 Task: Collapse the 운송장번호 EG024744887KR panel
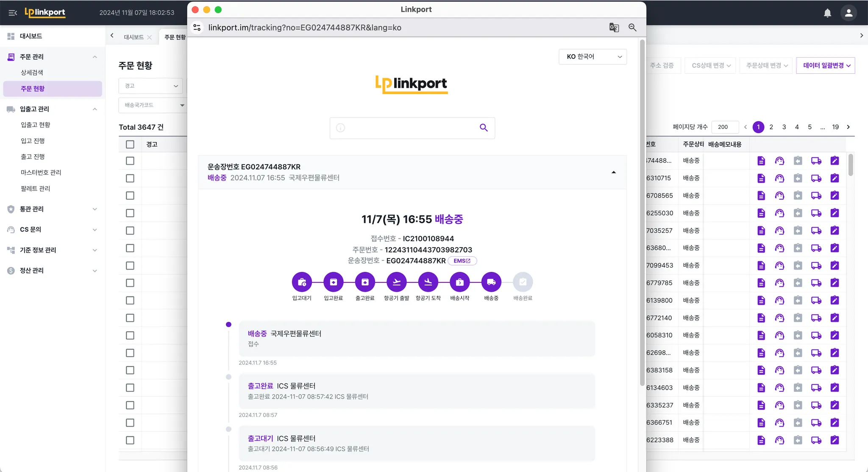point(613,172)
